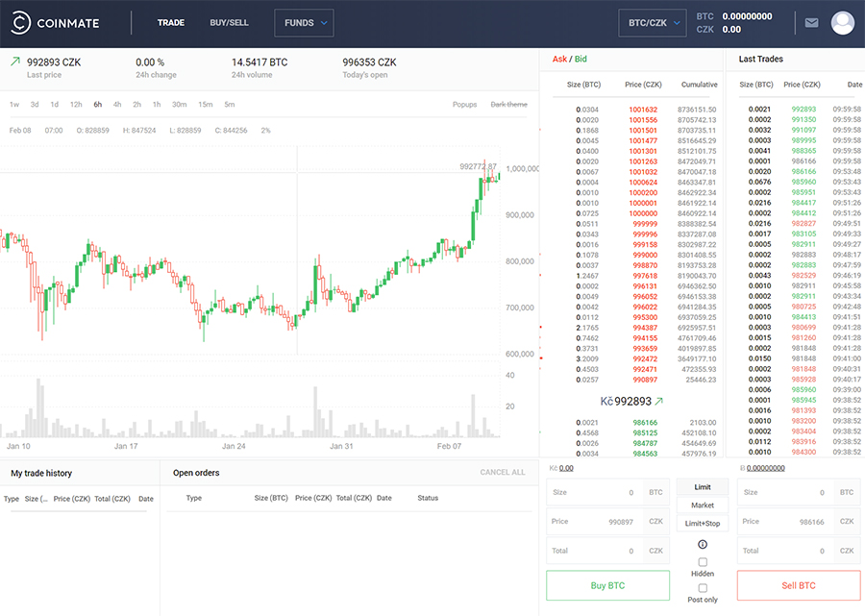Focus the sell Price input field
Viewport: 865px width, 616px height.
(799, 521)
